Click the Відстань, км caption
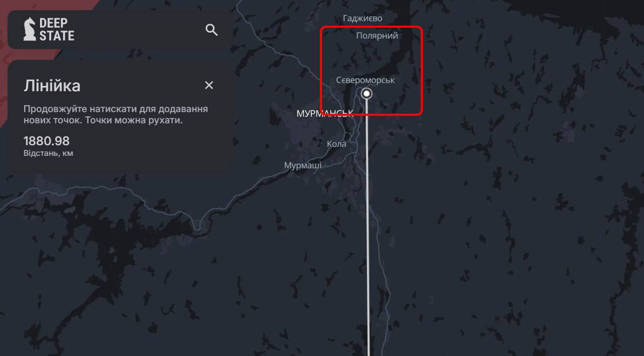The width and height of the screenshot is (644, 356). (x=48, y=154)
